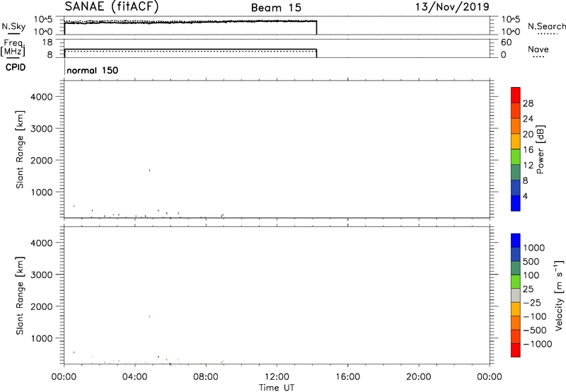Click the 16:00 time tick label
The image size is (566, 392).
[x=347, y=377]
